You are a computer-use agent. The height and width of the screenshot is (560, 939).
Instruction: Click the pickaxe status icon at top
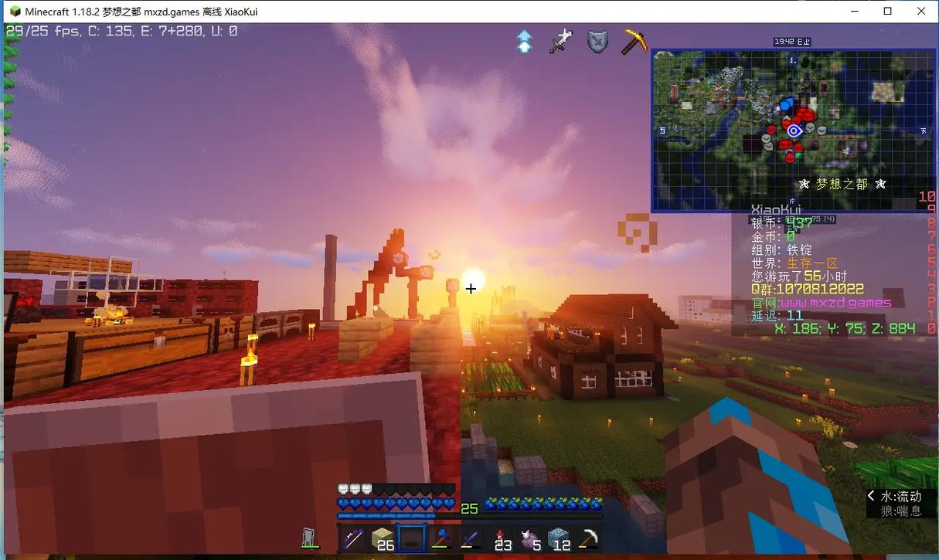635,41
